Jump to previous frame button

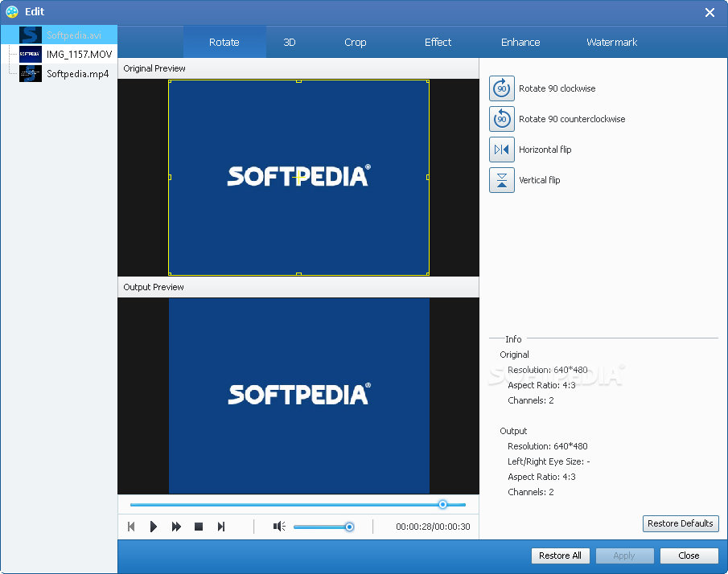(x=131, y=527)
